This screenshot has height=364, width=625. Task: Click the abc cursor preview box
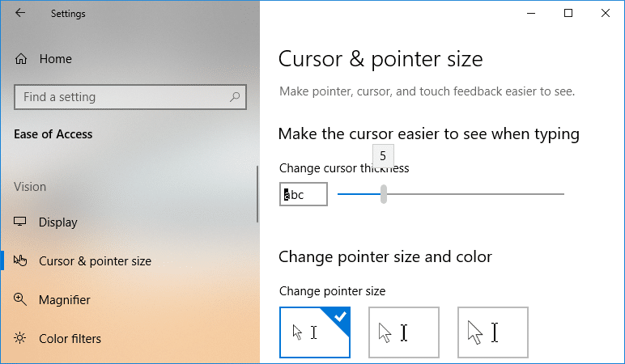pos(304,194)
